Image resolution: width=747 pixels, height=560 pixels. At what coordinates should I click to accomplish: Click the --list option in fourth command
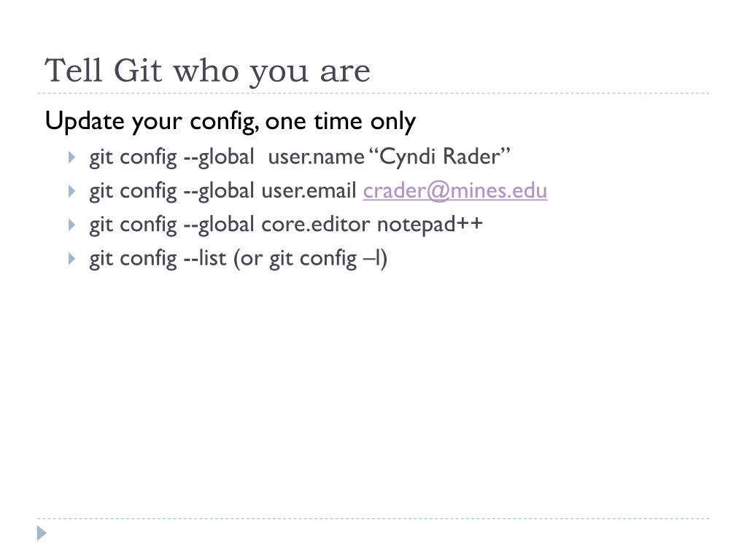205,259
